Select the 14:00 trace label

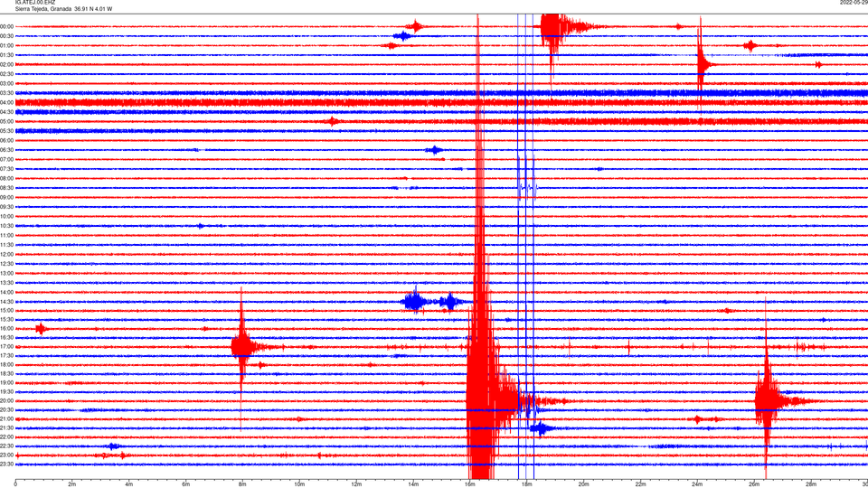6,292
